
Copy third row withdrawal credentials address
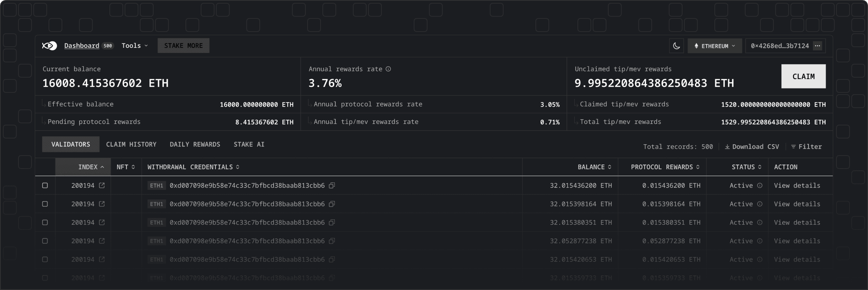point(331,223)
